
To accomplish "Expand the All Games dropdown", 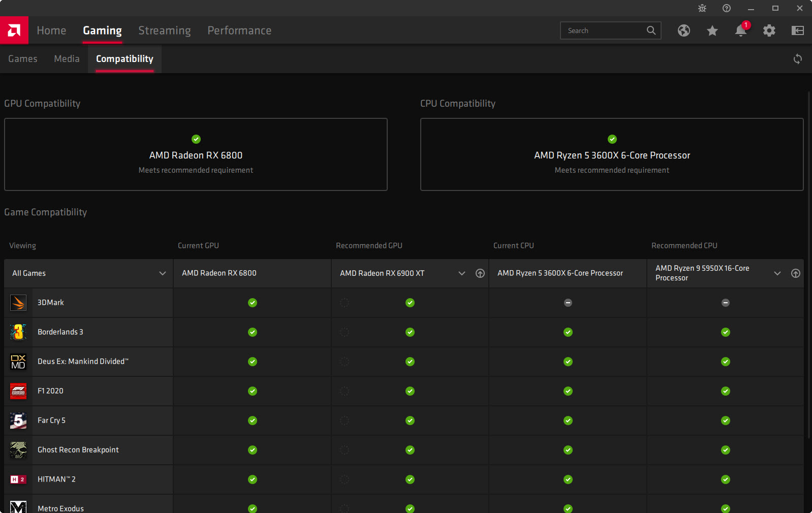I will 162,273.
